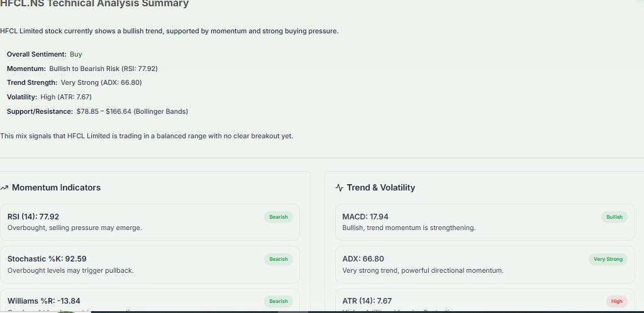Image resolution: width=644 pixels, height=313 pixels.
Task: Click 'Overbought, selling pressure may emerge.' description
Action: point(75,228)
